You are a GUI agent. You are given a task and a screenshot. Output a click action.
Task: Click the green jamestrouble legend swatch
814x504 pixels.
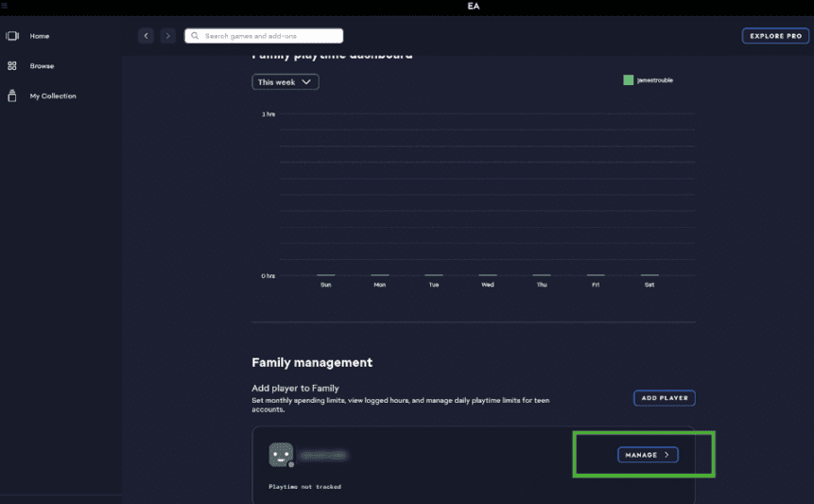tap(628, 80)
